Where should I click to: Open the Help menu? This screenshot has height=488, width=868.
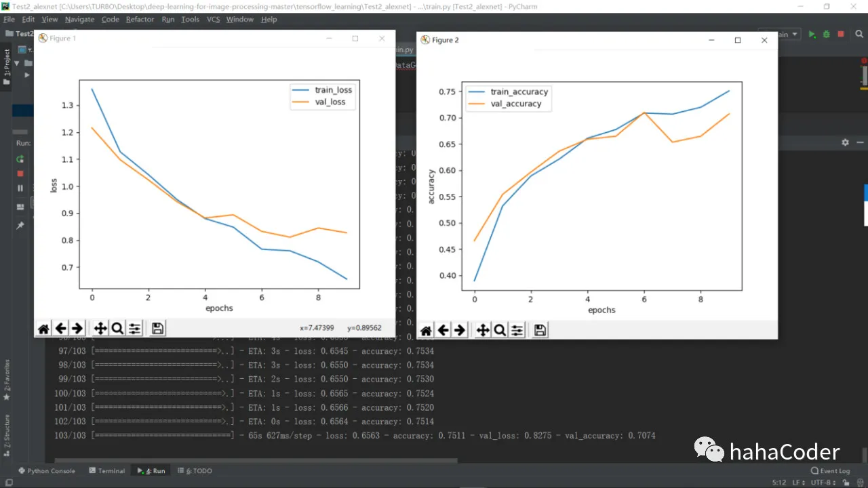[269, 19]
